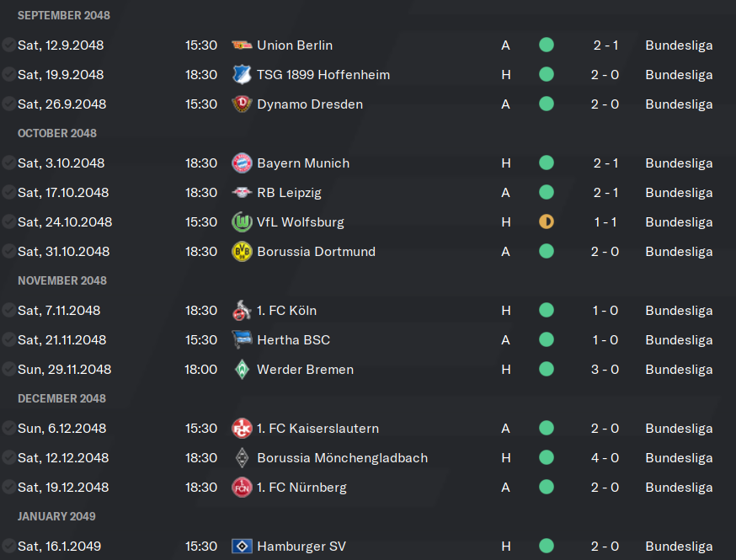Viewport: 736px width, 560px height.
Task: Click the Hamburger SV club logo
Action: (242, 546)
